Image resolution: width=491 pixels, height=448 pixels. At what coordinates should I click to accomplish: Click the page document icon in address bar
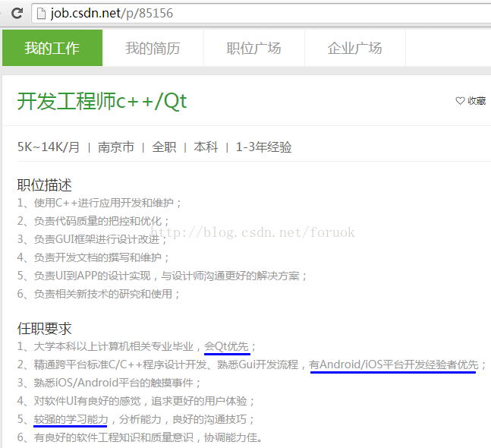tap(41, 14)
